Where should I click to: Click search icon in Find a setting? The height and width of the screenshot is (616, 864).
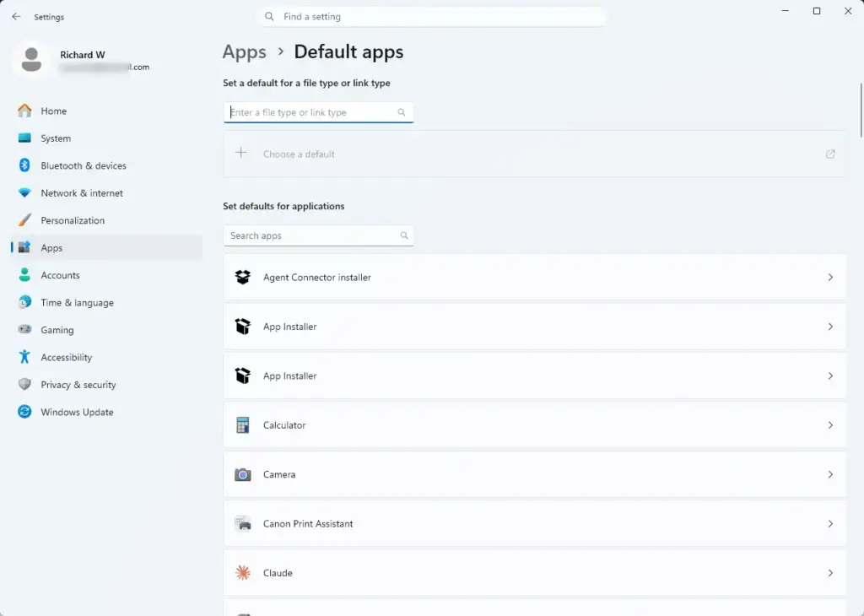[x=269, y=17]
